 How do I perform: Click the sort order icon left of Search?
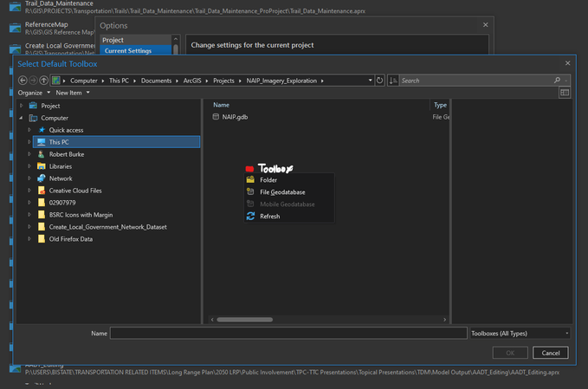(393, 81)
